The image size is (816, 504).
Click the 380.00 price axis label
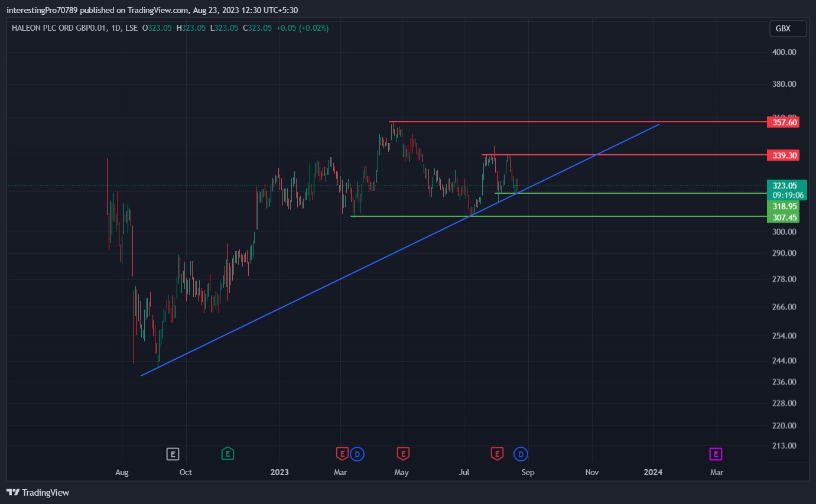click(x=785, y=84)
